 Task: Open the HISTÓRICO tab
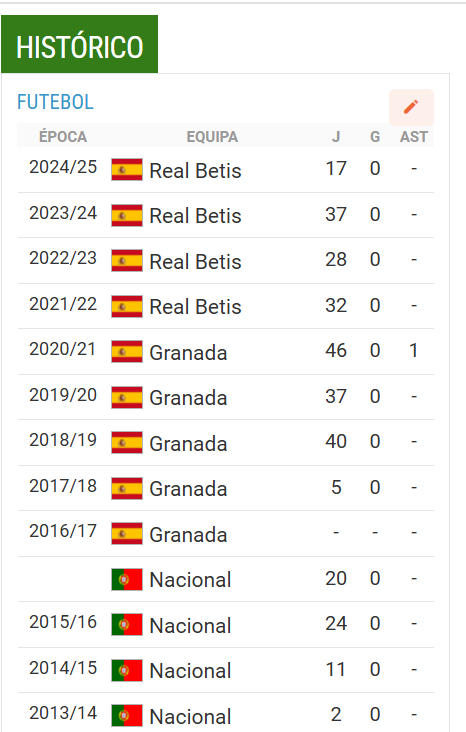click(79, 44)
